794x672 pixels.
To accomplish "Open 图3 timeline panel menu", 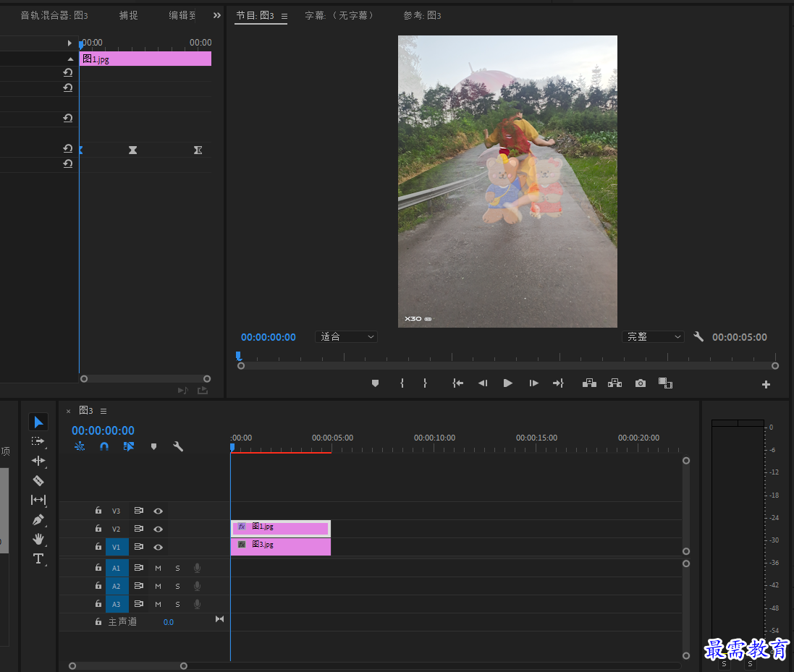I will [104, 411].
